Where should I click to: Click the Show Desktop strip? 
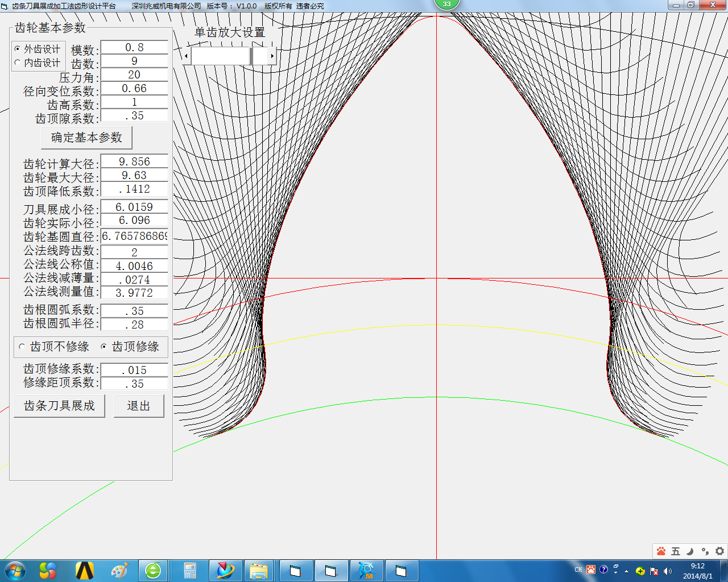click(x=723, y=571)
